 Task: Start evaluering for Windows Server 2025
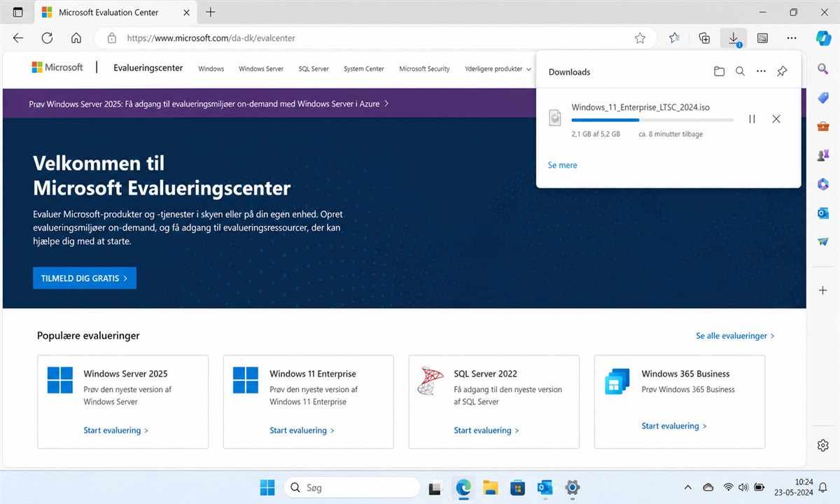116,430
